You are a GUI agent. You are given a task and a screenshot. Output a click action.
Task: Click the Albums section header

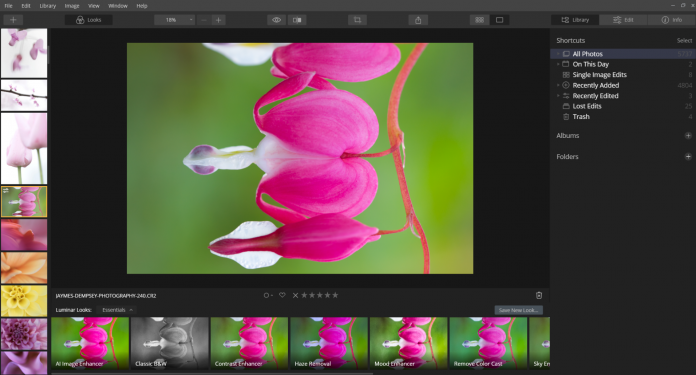568,136
